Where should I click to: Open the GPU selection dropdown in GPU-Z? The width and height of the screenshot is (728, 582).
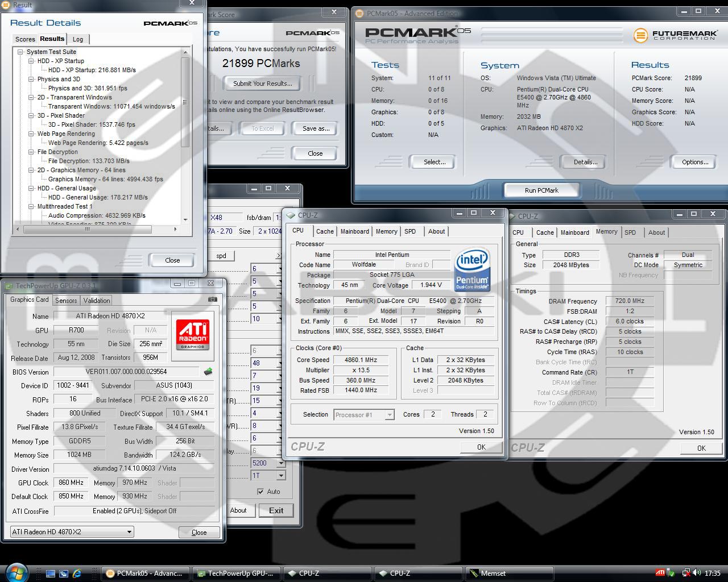coord(129,532)
